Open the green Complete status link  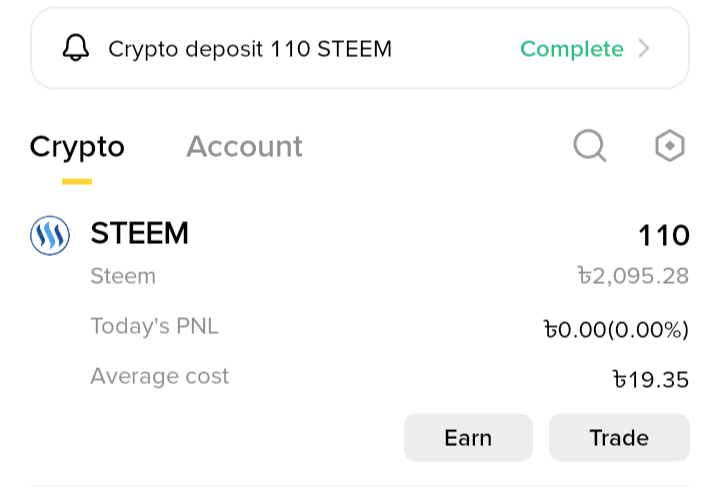(572, 49)
